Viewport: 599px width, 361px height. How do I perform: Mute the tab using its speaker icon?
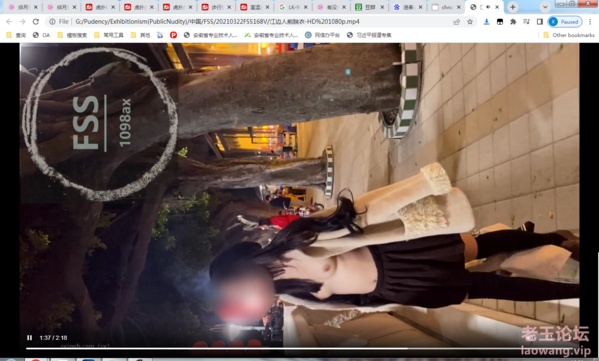(x=487, y=7)
